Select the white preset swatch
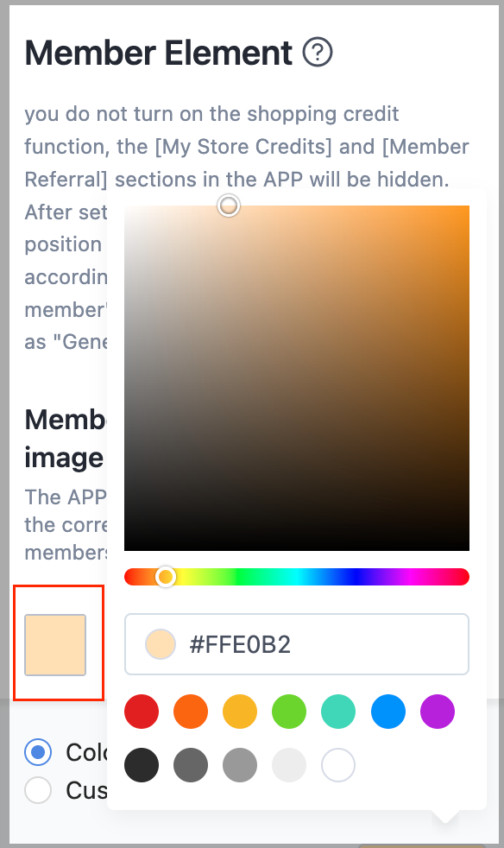The image size is (504, 848). 338,765
